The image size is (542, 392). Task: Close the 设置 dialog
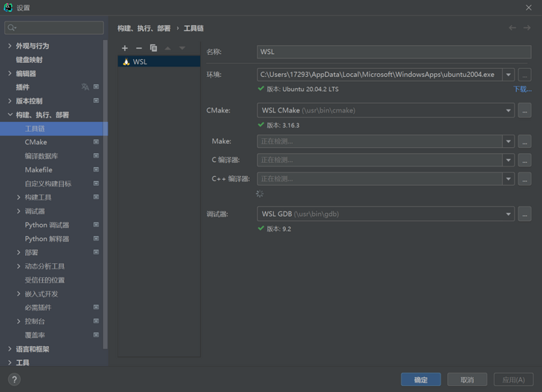pyautogui.click(x=529, y=7)
